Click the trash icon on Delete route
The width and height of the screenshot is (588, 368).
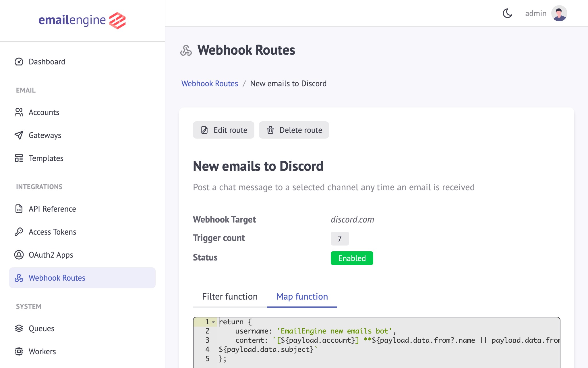[270, 130]
